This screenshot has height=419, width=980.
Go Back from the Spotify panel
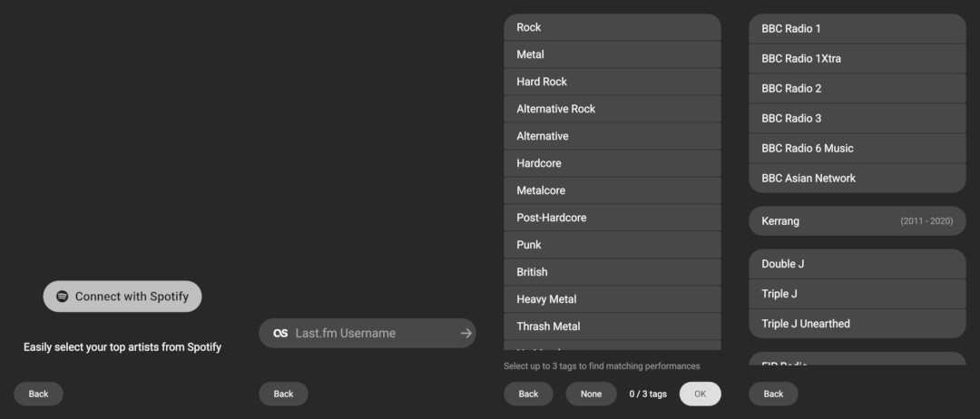39,394
